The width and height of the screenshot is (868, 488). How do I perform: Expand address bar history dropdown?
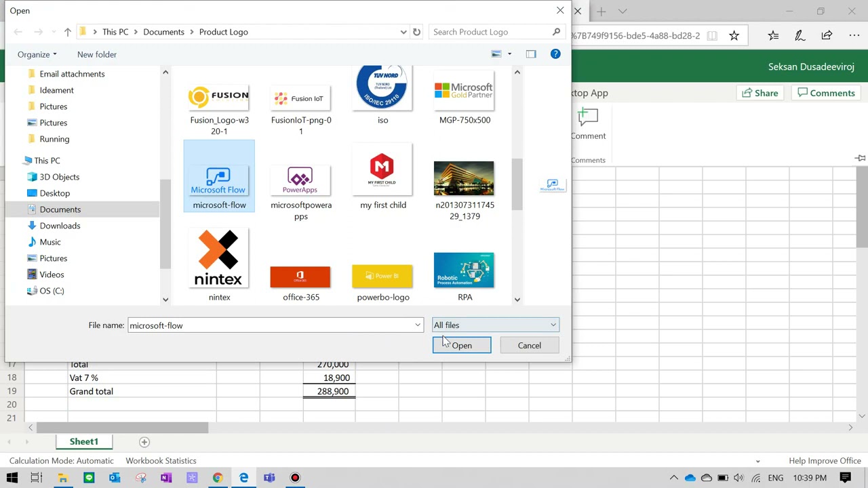coord(403,32)
